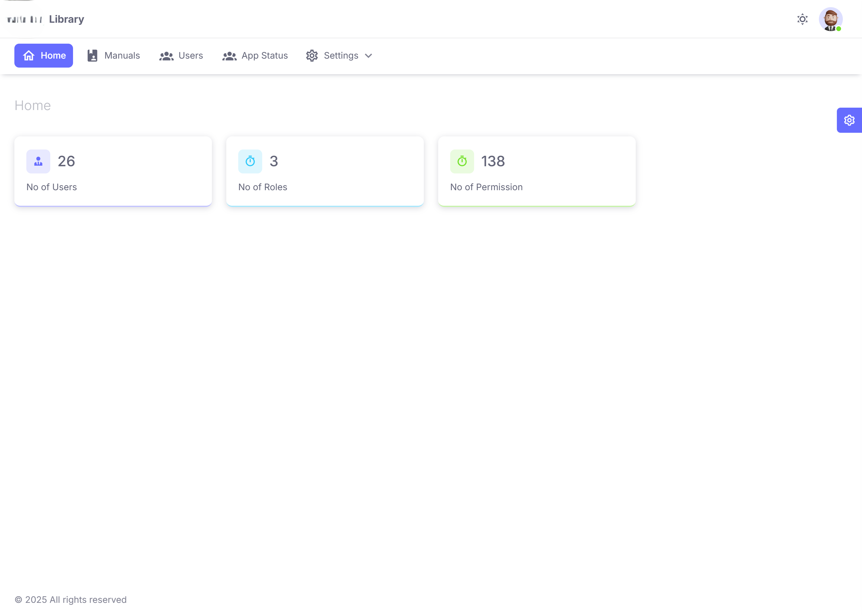Click the blue stopwatch icon on Roles card

pyautogui.click(x=250, y=161)
